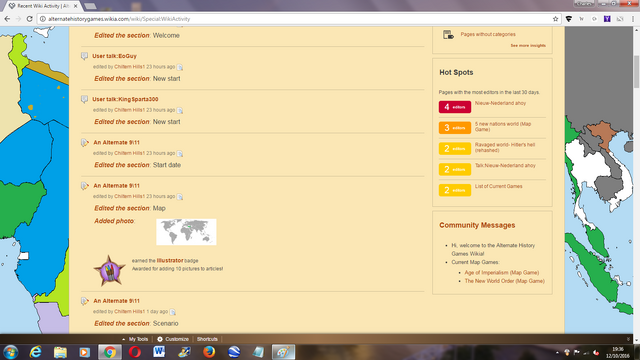Follow the Age of Imperialism (Map Game) link
Screen dimensions: 640x360
click(502, 273)
